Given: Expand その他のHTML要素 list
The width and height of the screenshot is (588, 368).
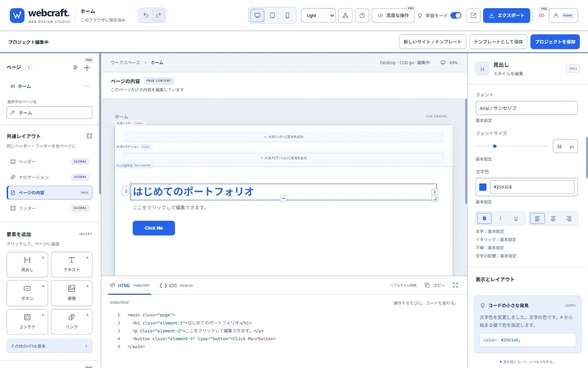Looking at the screenshot, I should (x=49, y=346).
